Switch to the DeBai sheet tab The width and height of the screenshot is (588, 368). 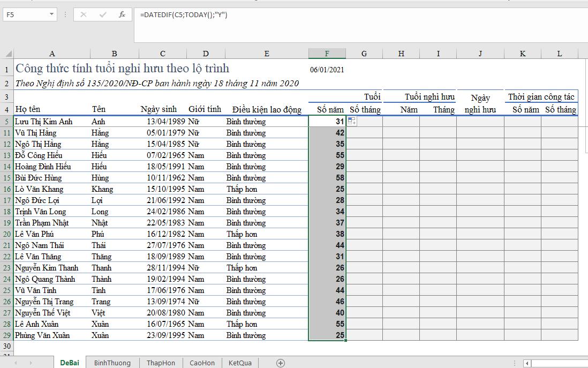click(x=70, y=363)
